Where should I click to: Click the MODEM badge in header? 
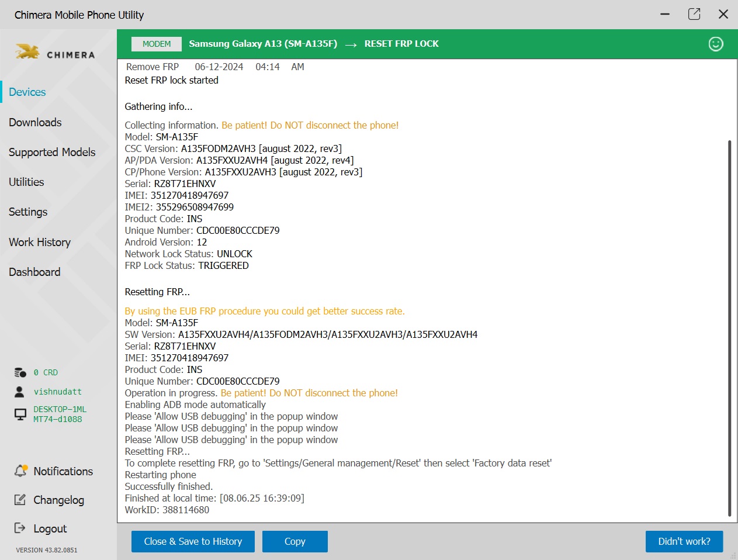click(157, 44)
